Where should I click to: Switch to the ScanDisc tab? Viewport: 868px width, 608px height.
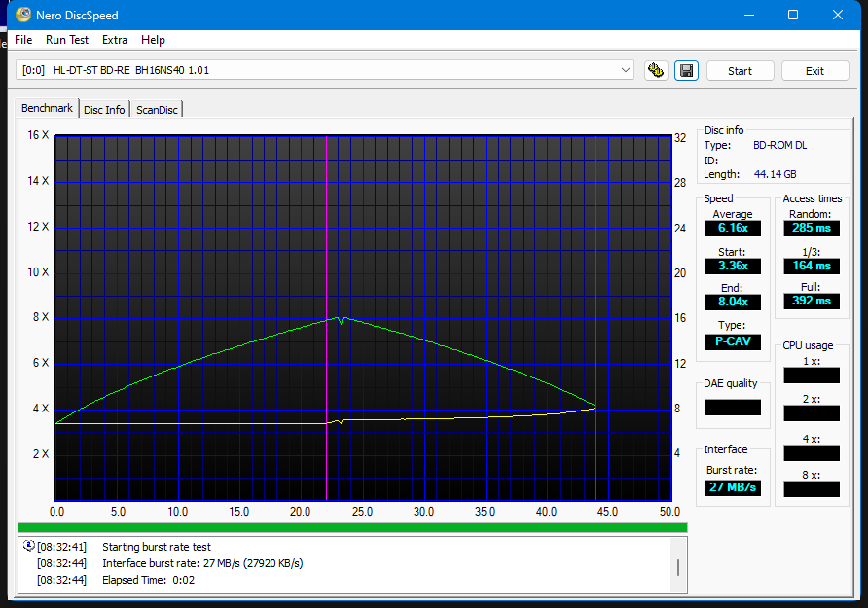tap(157, 110)
